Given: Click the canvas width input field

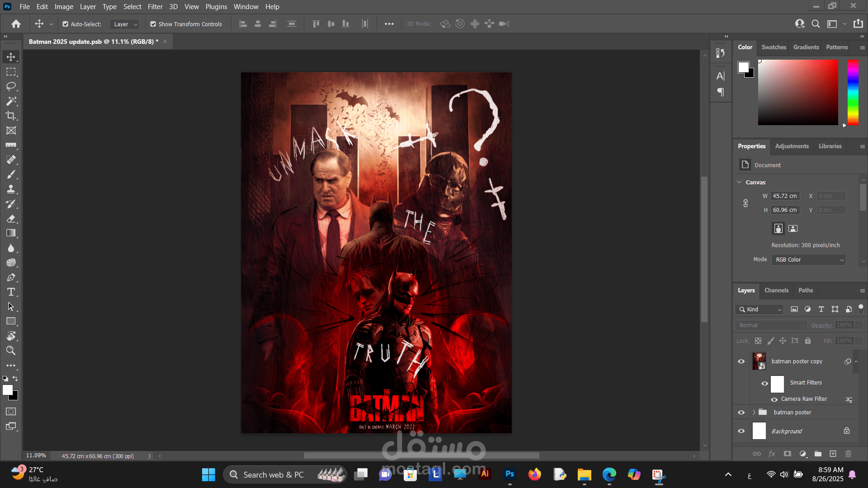Looking at the screenshot, I should (x=785, y=196).
